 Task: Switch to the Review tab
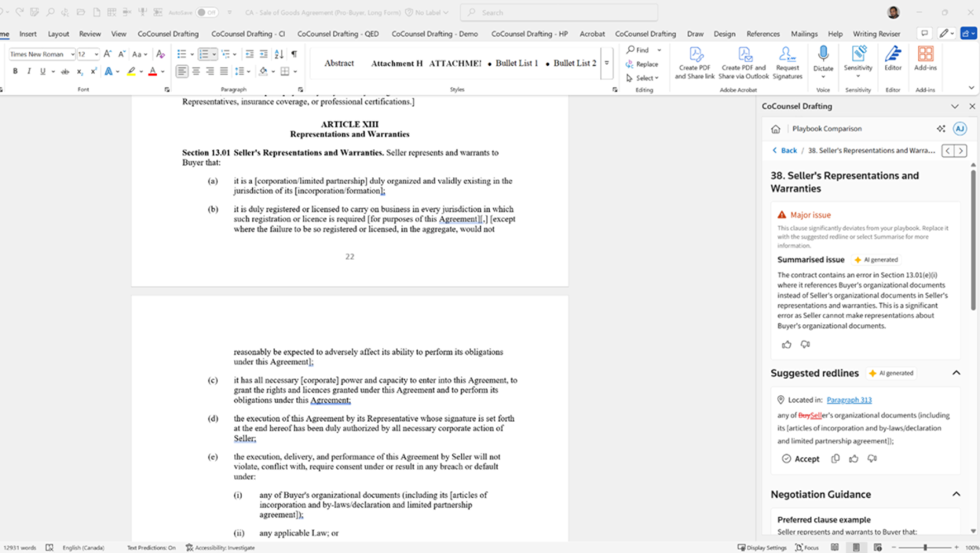point(90,34)
